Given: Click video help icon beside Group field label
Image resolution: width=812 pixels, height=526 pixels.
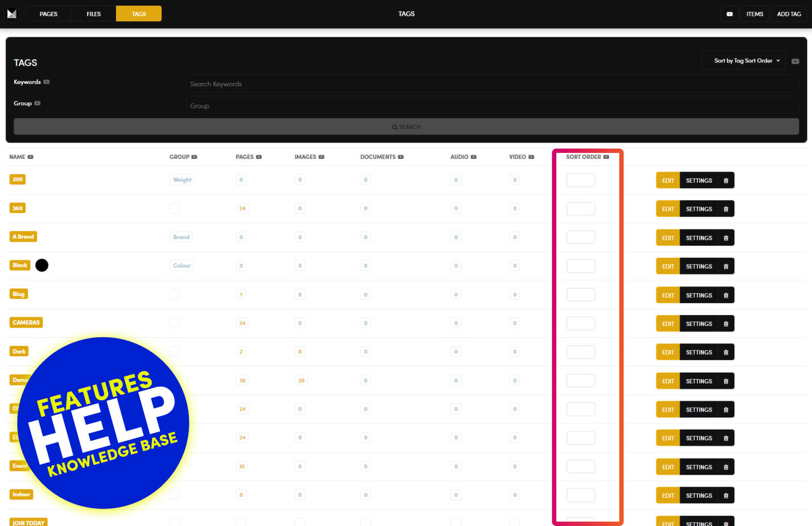Looking at the screenshot, I should [37, 103].
